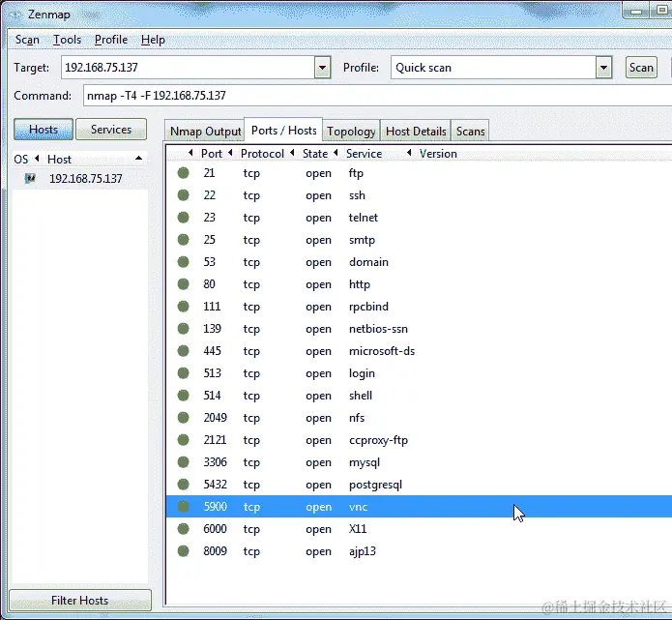Select the Ports / Hosts tab
This screenshot has width=672, height=620.
pos(283,130)
